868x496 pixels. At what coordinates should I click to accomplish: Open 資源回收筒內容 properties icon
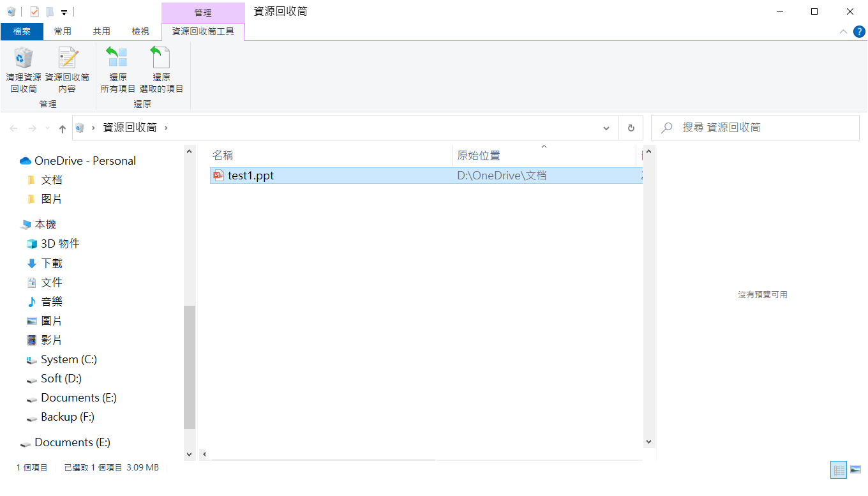point(67,59)
